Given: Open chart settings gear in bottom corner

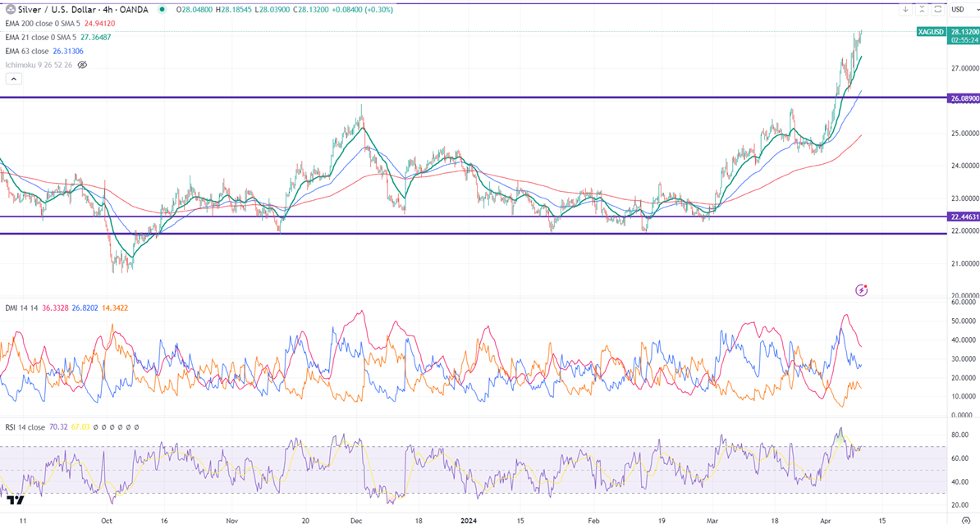Looking at the screenshot, I should pyautogui.click(x=965, y=520).
